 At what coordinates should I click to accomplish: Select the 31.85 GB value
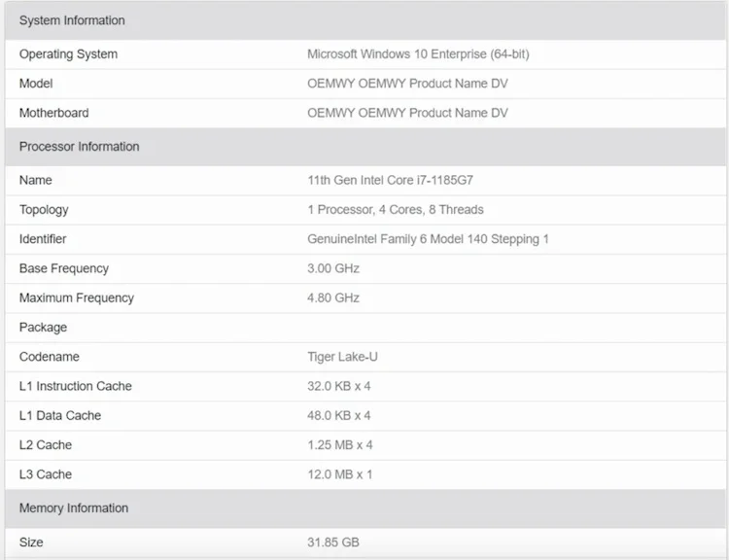(x=332, y=542)
